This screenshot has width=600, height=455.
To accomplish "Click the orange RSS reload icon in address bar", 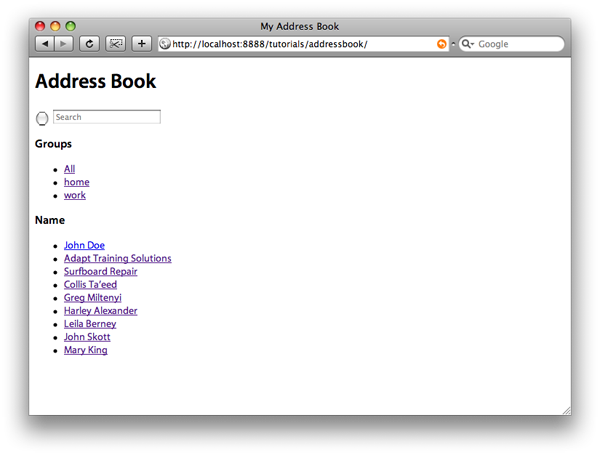I will pos(442,44).
